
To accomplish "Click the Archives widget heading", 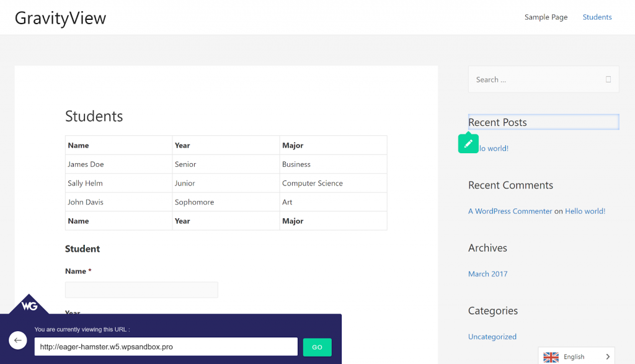I will (x=487, y=248).
